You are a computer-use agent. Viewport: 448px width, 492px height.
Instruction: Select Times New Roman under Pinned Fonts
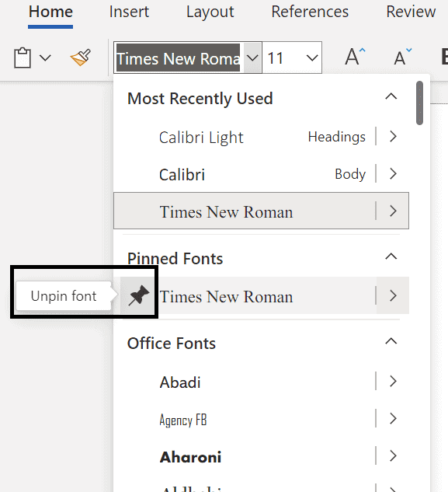tap(266, 295)
